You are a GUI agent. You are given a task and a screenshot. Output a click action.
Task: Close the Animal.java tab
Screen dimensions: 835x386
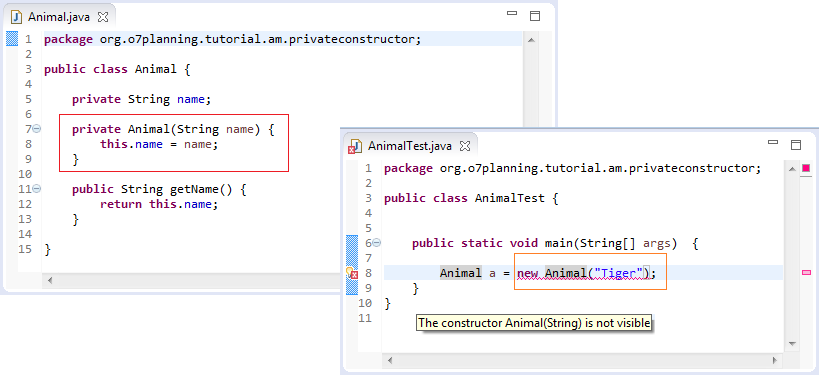pyautogui.click(x=103, y=17)
